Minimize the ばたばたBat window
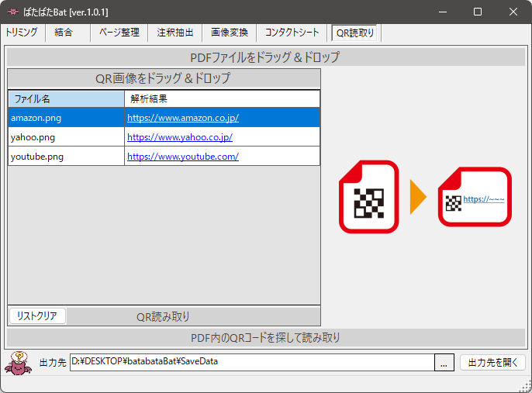Image resolution: width=532 pixels, height=393 pixels. click(x=442, y=12)
